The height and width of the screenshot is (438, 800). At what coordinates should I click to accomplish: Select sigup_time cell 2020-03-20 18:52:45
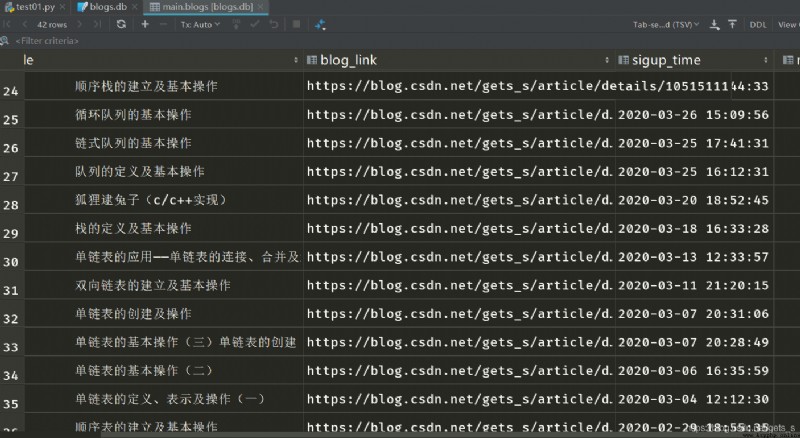click(x=693, y=200)
